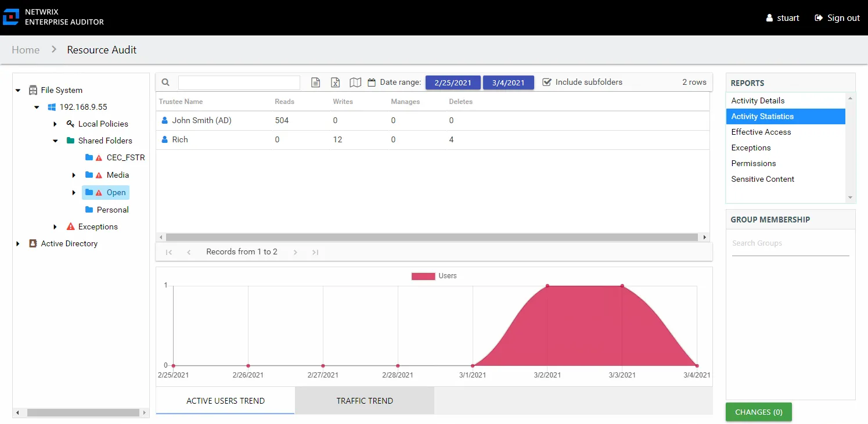Focus the Search Groups input field
Viewport: 868px width, 424px height.
coord(790,243)
